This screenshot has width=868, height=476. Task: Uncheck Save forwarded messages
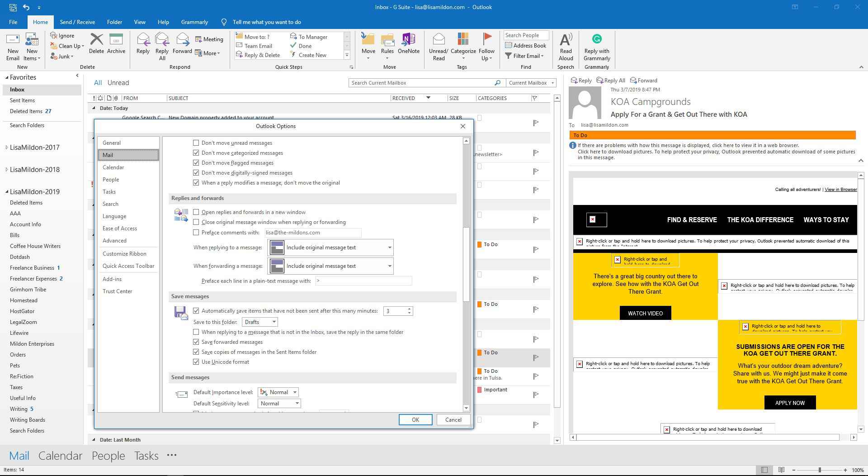pos(196,342)
